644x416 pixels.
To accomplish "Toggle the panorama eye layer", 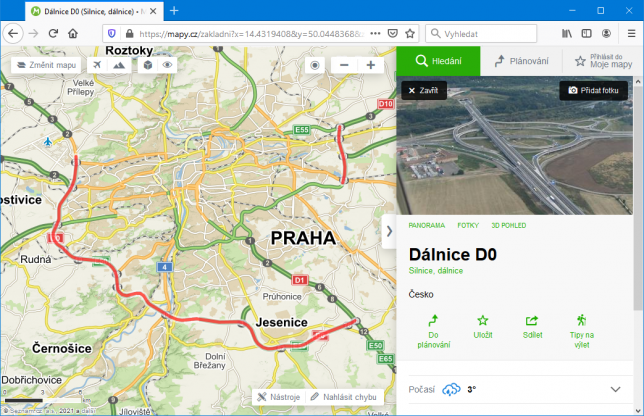I will pyautogui.click(x=168, y=65).
